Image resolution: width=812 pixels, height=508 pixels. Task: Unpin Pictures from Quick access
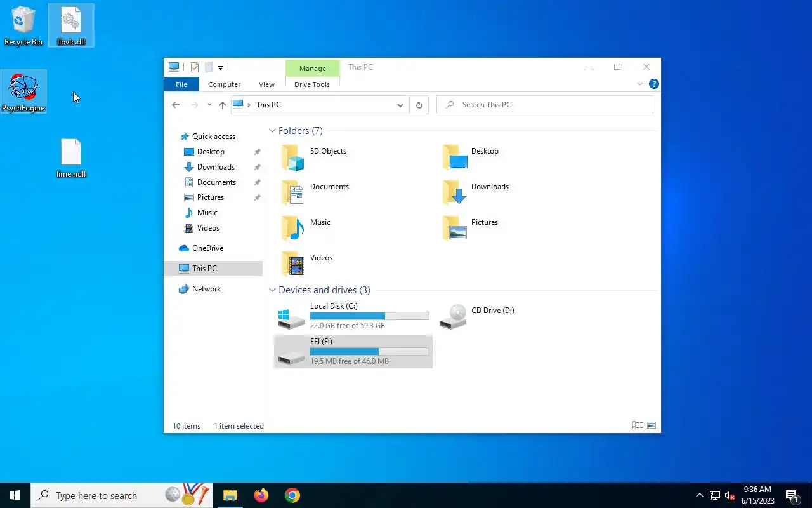pyautogui.click(x=257, y=197)
